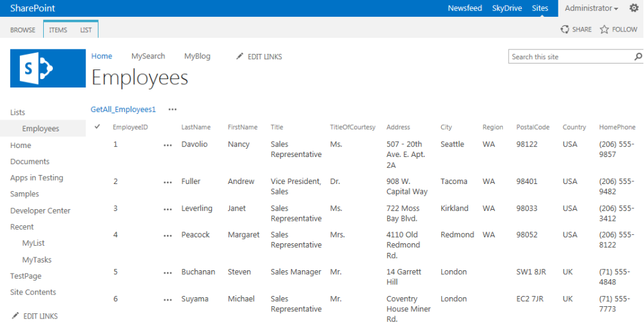Open MyList under Recent

pyautogui.click(x=33, y=243)
